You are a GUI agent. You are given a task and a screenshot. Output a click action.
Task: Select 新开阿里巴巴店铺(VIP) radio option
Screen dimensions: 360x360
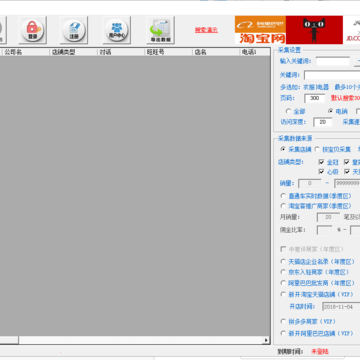coord(283,333)
